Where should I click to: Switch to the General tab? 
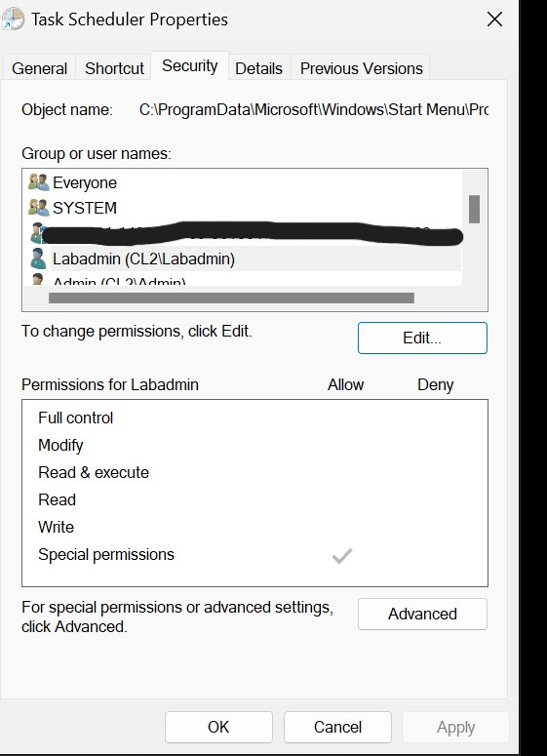40,68
